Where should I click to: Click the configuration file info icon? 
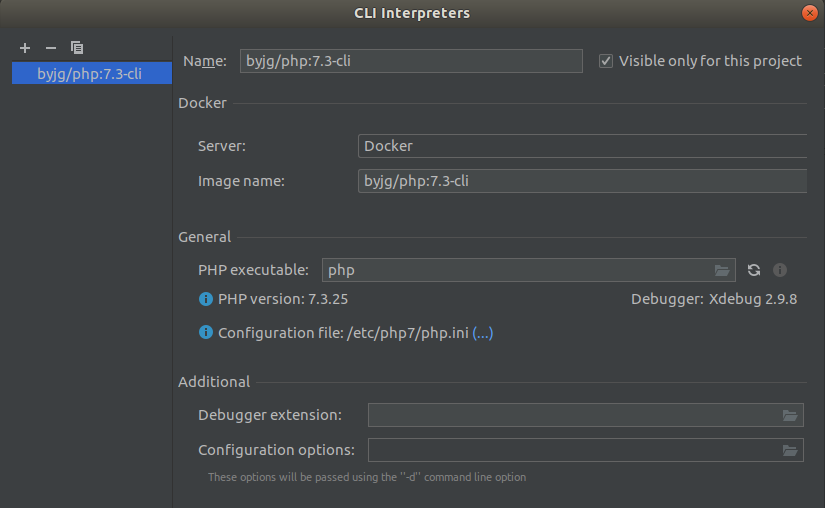(206, 333)
